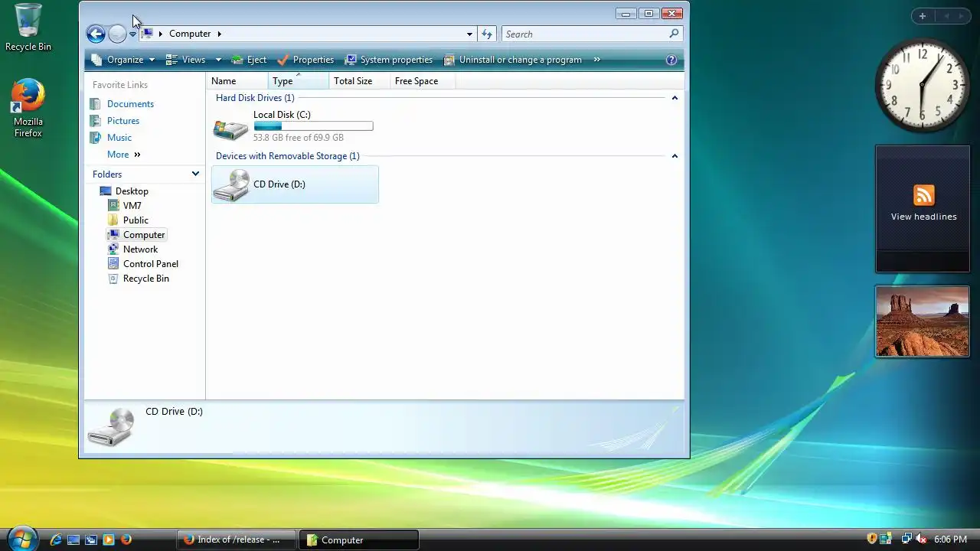Click the network connection tray icon
Image resolution: width=980 pixels, height=551 pixels.
[906, 540]
